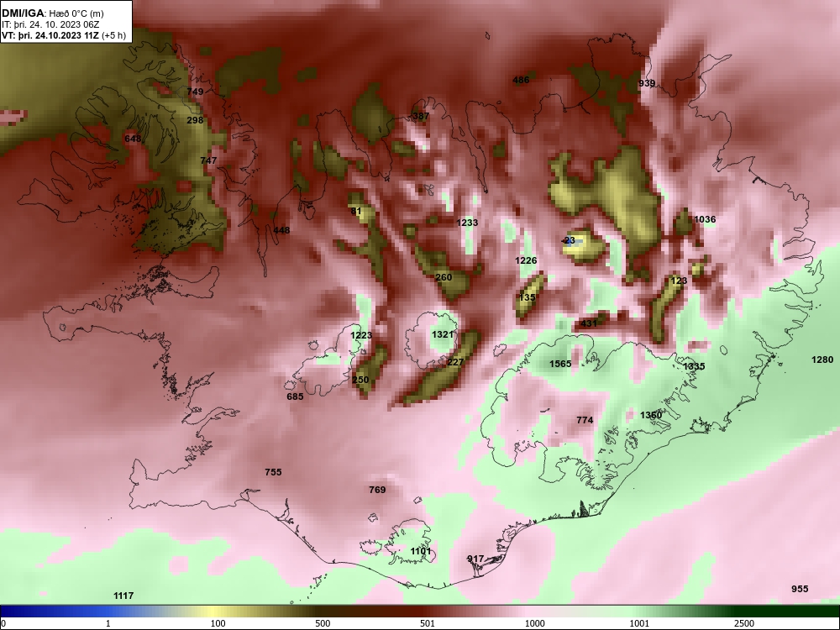Image resolution: width=840 pixels, height=630 pixels.
Task: Select the 298 value on the map
Action: pyautogui.click(x=195, y=120)
